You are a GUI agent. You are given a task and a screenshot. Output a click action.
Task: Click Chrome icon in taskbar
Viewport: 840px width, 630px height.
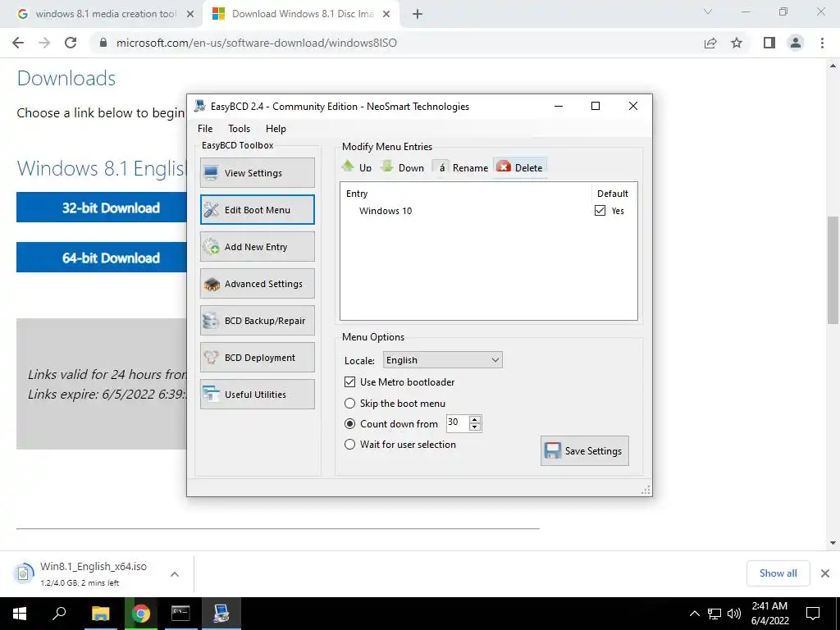141,614
